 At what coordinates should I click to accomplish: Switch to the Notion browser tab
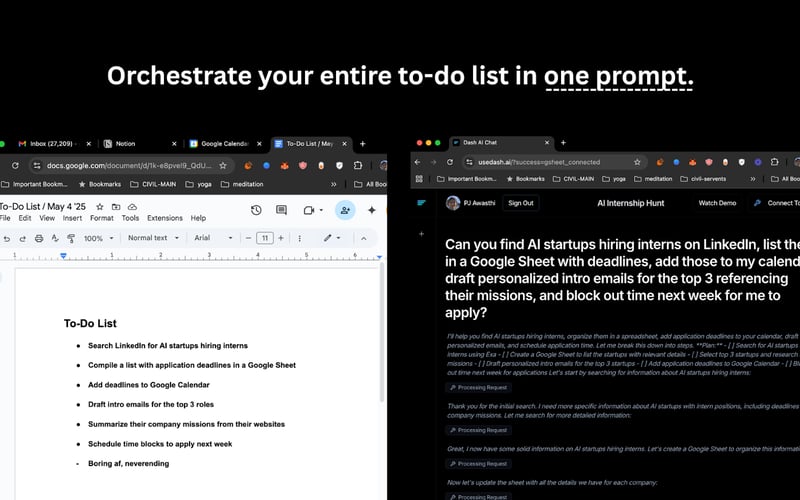(x=140, y=144)
